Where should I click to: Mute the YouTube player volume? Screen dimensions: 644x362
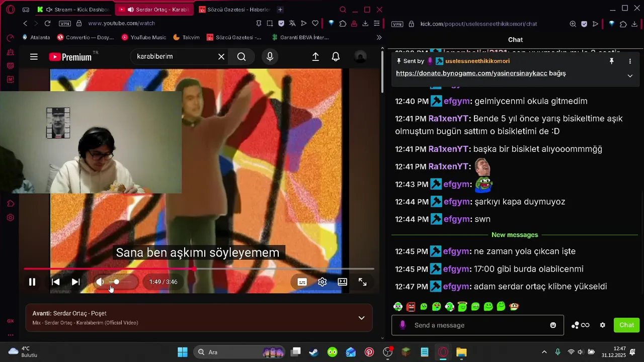100,282
